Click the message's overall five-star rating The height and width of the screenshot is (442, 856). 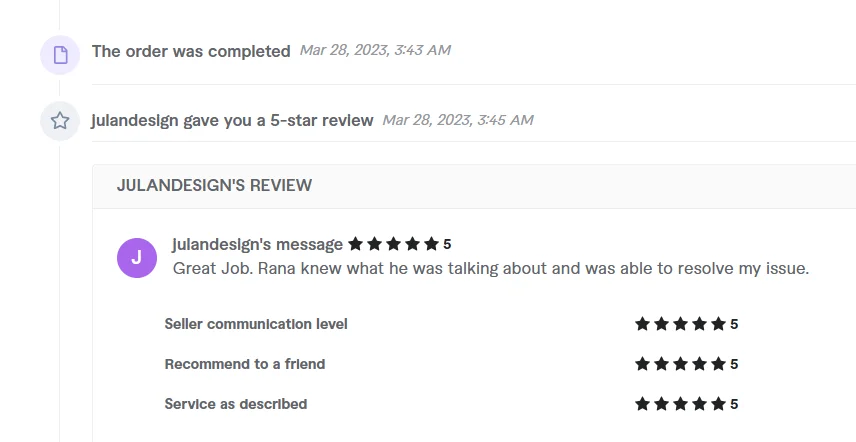pos(399,244)
